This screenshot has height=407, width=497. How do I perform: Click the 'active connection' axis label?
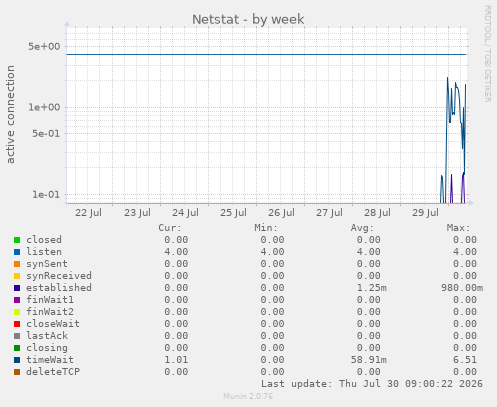click(x=10, y=114)
